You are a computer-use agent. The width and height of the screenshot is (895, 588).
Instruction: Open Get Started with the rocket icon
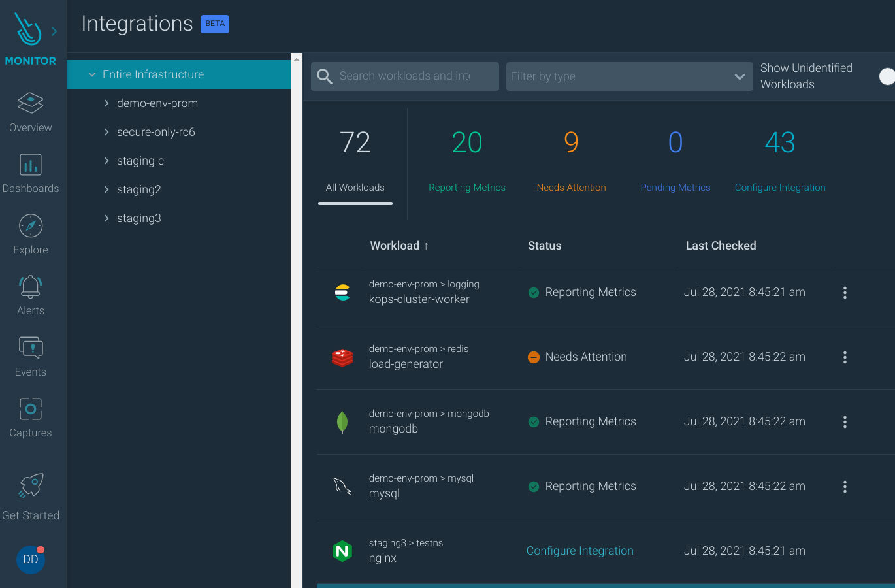tap(30, 495)
